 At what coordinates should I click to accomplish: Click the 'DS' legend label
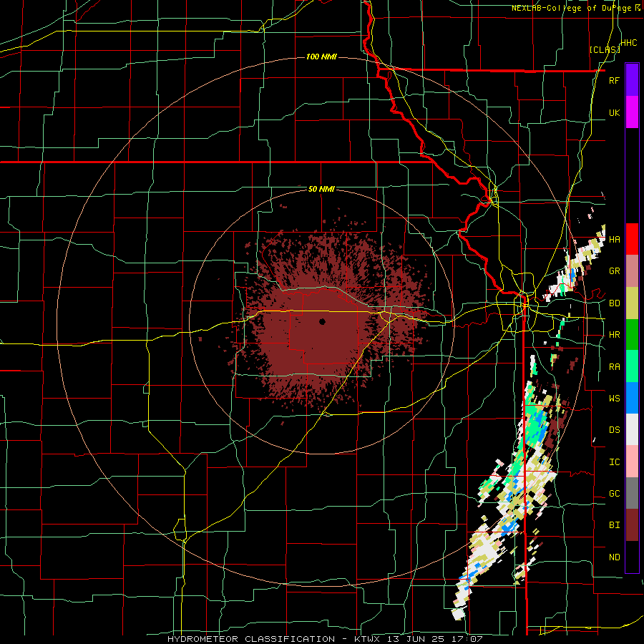[x=614, y=430]
